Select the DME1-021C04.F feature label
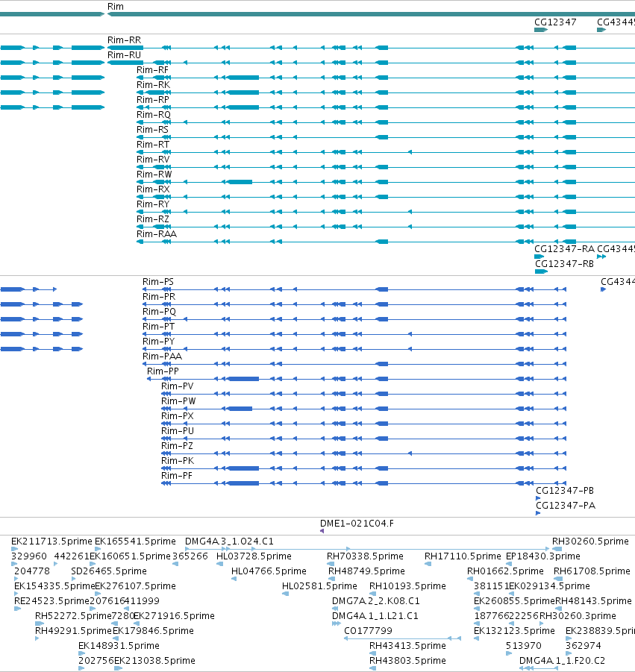This screenshot has height=672, width=635. tap(357, 524)
